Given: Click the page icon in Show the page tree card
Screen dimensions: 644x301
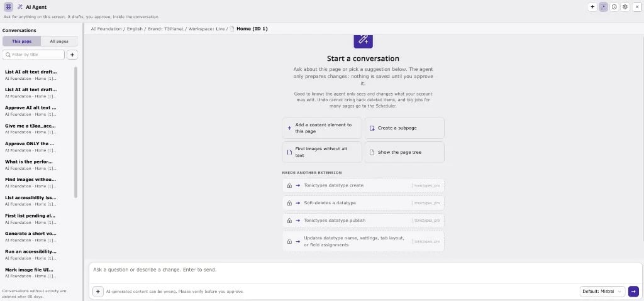Looking at the screenshot, I should coord(372,152).
